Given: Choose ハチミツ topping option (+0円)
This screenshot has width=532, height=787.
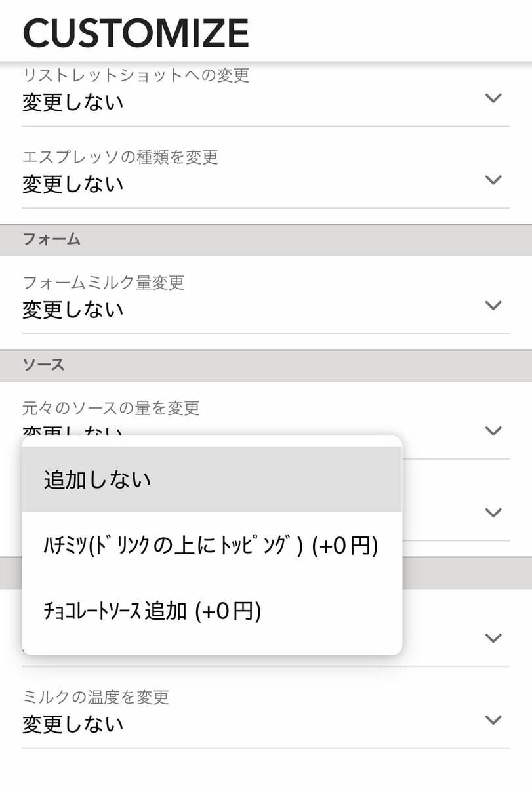Looking at the screenshot, I should (211, 546).
